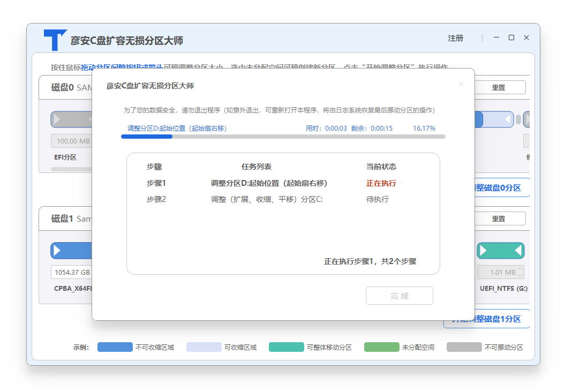Close the progress dialog with its X

461,84
